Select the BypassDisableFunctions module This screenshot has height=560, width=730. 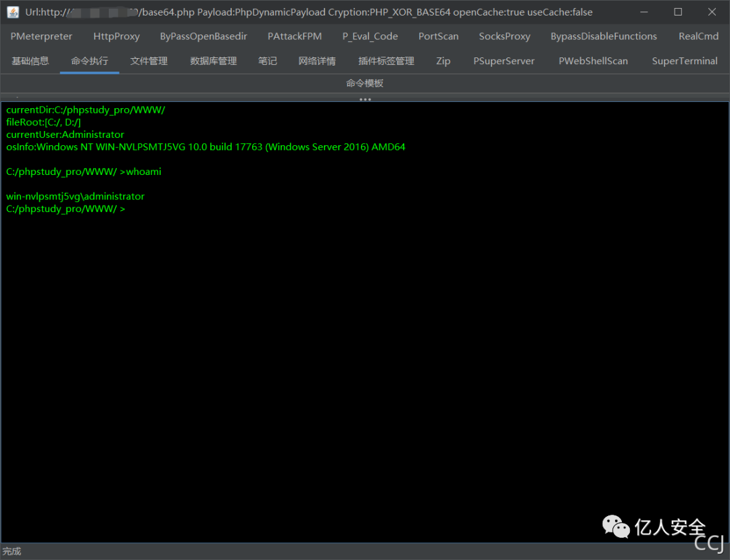[604, 36]
